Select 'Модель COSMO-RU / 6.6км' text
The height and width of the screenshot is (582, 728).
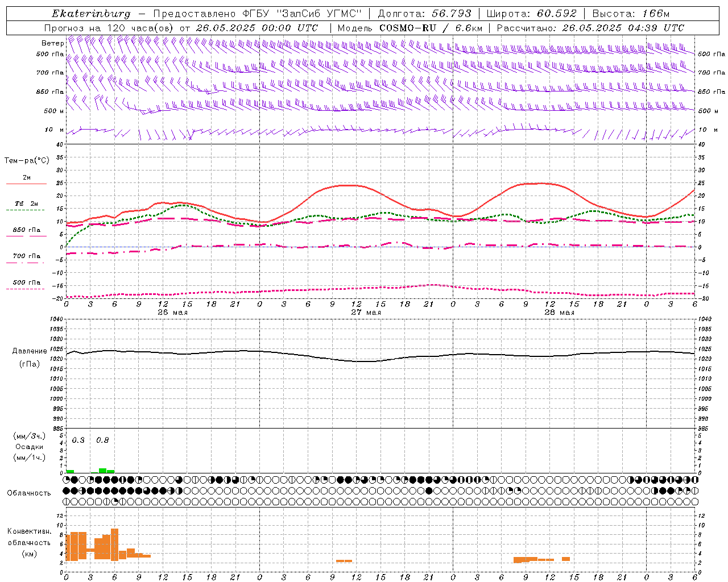tap(410, 28)
